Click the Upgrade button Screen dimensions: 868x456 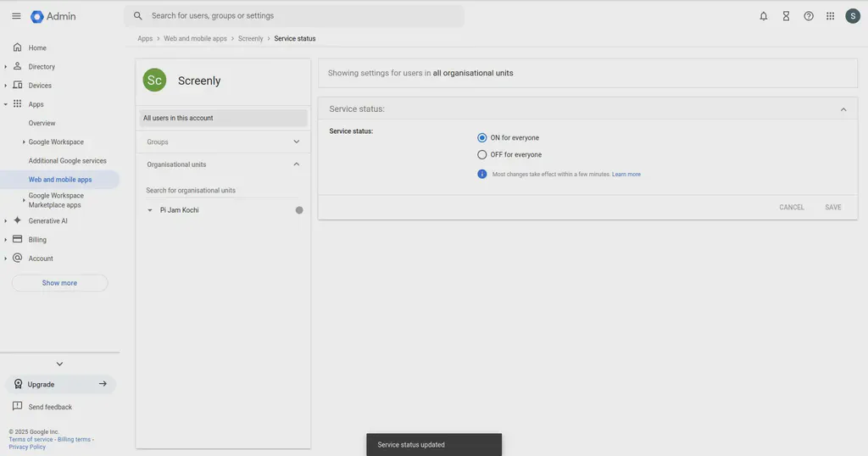coord(61,384)
